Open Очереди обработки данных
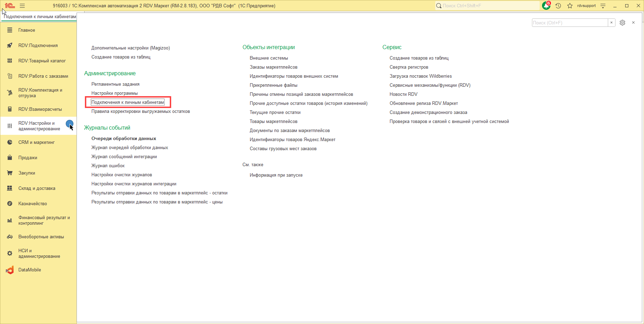644x324 pixels. click(124, 139)
